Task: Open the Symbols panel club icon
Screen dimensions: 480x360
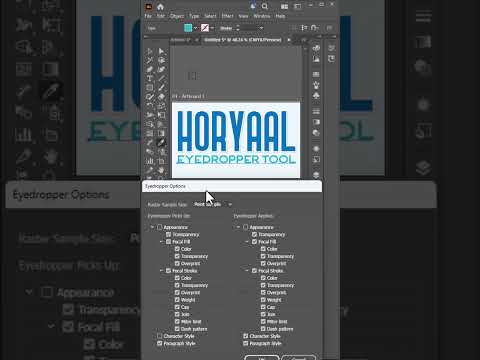Action: pos(316,96)
